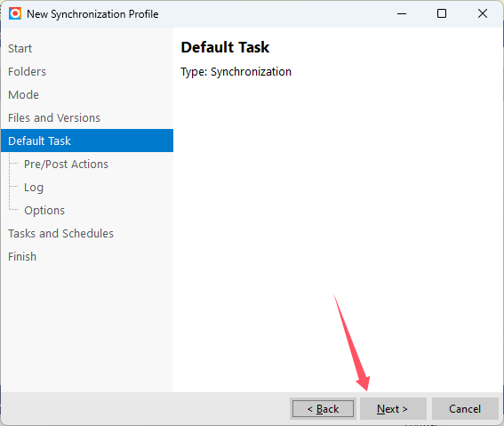The width and height of the screenshot is (504, 426).
Task: Click the Next button
Action: [393, 408]
